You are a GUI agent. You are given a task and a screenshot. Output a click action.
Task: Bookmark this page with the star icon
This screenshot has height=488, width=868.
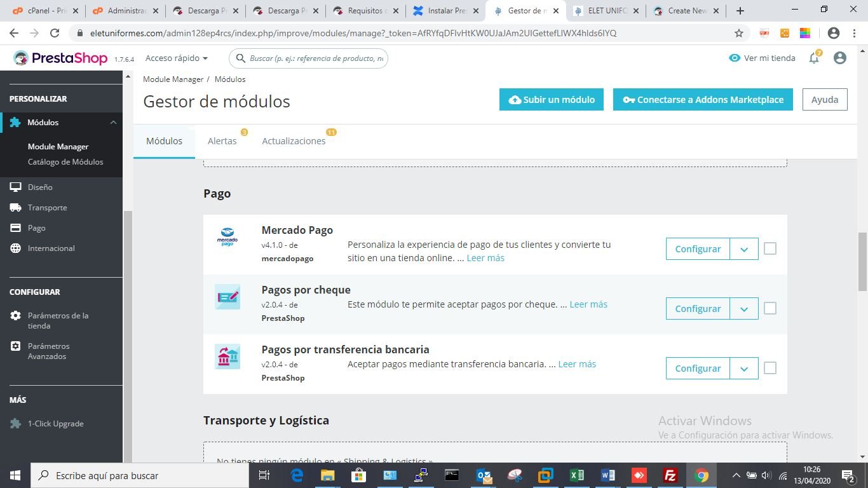[x=739, y=33]
